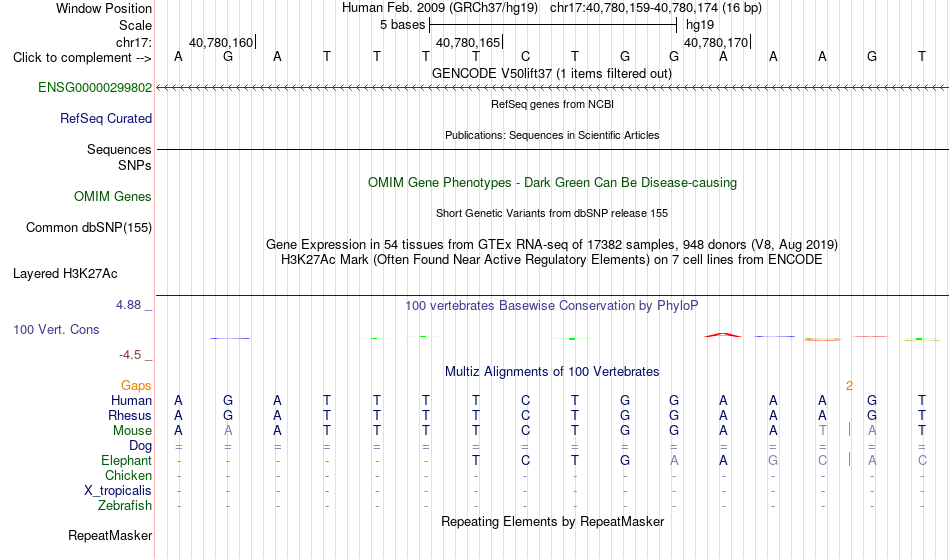This screenshot has height=559, width=950.
Task: Click the hg19 label beside scale bar
Action: pos(700,25)
